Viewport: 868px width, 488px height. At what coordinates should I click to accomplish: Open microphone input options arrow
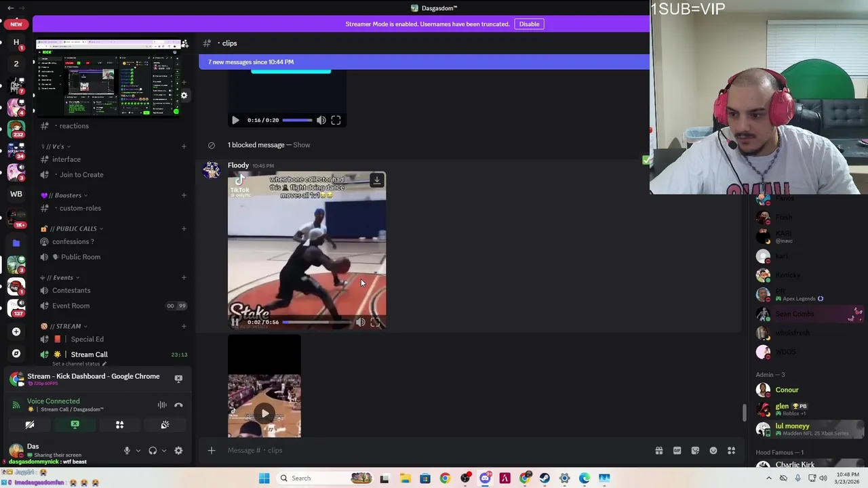pos(138,451)
